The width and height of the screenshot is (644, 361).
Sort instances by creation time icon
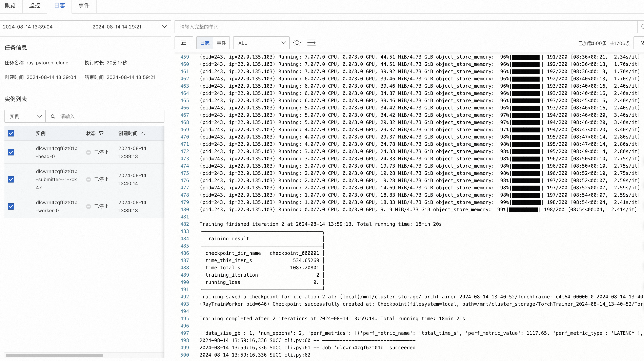(143, 134)
